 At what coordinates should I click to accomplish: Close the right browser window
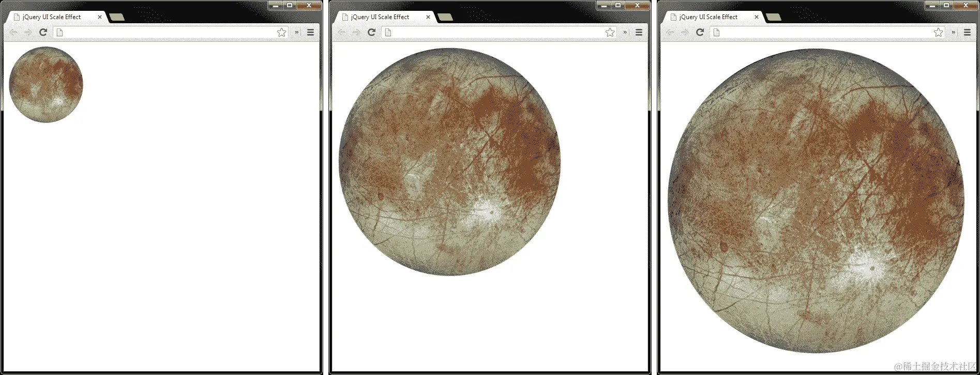click(966, 5)
